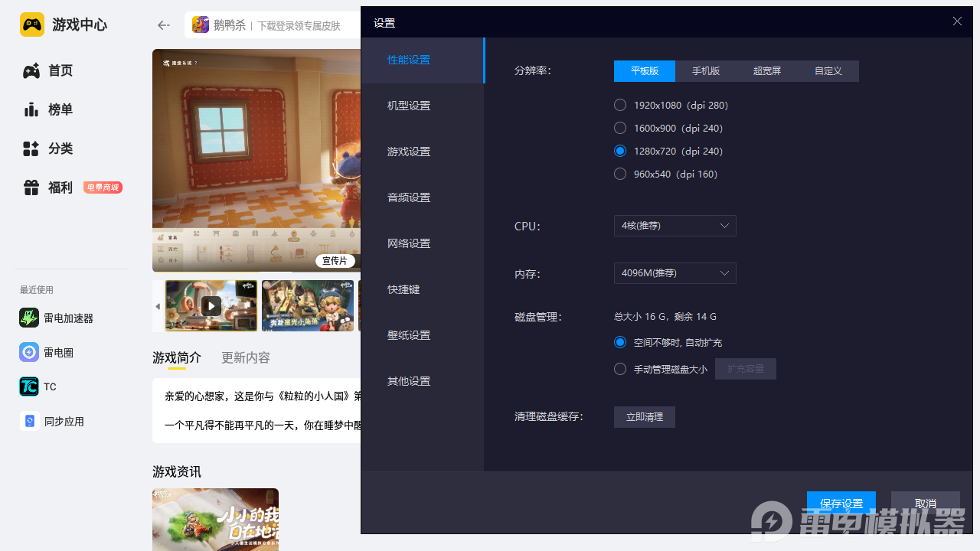The image size is (980, 551).
Task: Choose the 超宽屏 resolution preset
Action: pos(767,71)
